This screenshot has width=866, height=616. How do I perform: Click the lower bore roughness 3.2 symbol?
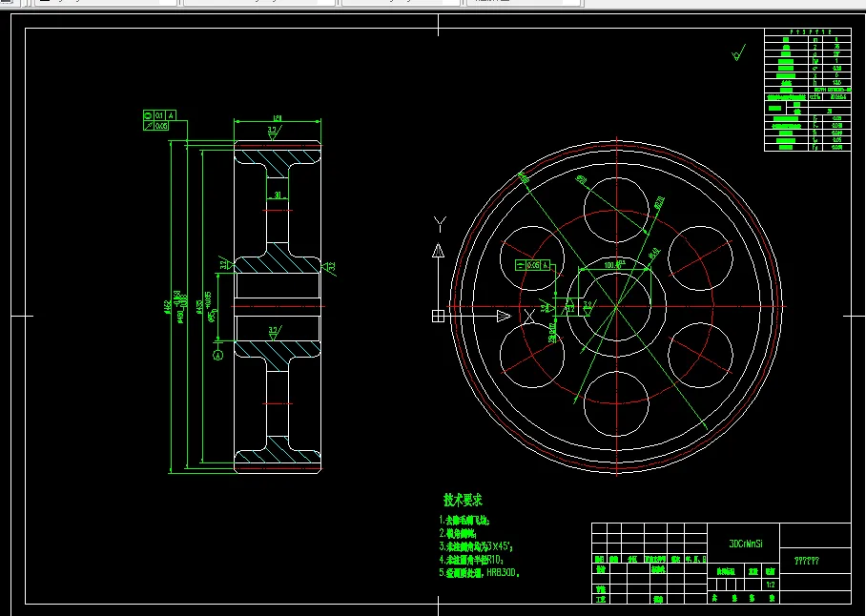[x=274, y=332]
